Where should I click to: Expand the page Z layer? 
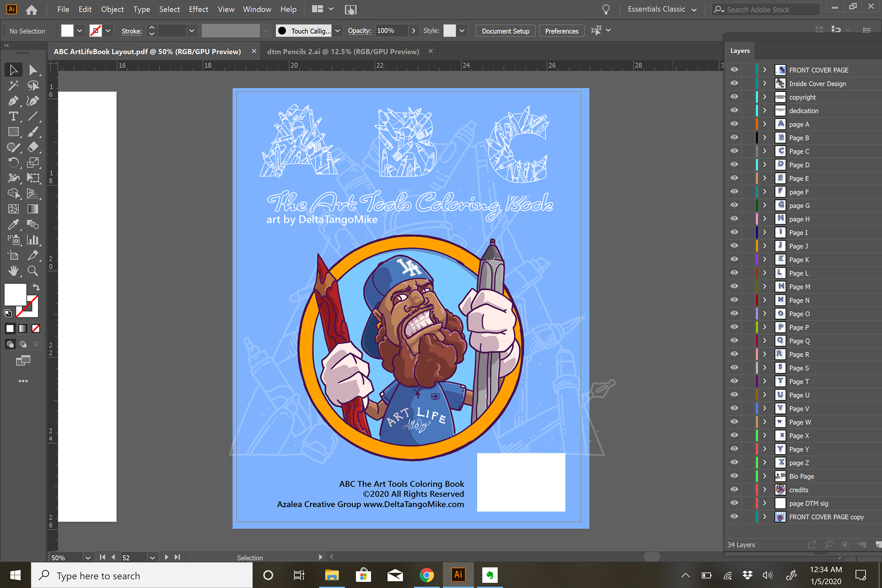coord(764,463)
